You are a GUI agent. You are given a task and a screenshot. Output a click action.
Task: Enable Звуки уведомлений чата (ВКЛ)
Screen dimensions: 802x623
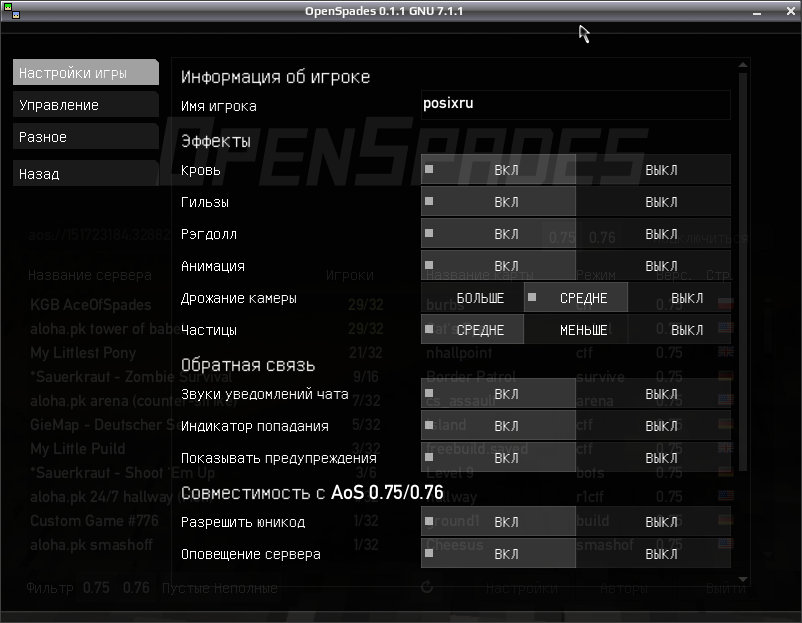[498, 394]
